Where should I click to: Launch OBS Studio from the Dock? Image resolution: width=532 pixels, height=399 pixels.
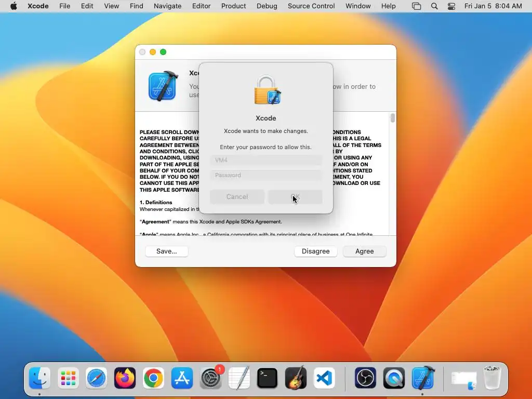pyautogui.click(x=365, y=378)
